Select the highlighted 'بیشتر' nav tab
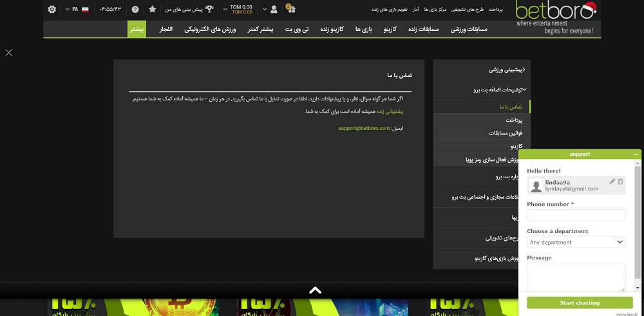The image size is (644, 316). point(137,29)
